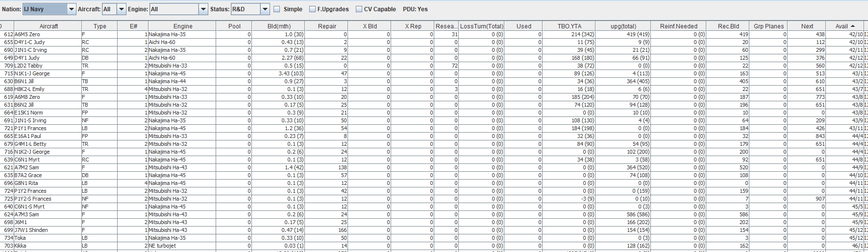Screen dimensions: 868x252
Task: Sort by the Type column header
Action: (99, 26)
